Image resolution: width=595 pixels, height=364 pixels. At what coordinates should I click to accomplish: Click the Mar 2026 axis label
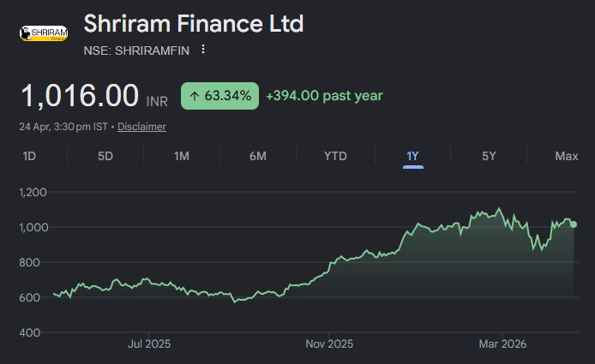pos(502,344)
